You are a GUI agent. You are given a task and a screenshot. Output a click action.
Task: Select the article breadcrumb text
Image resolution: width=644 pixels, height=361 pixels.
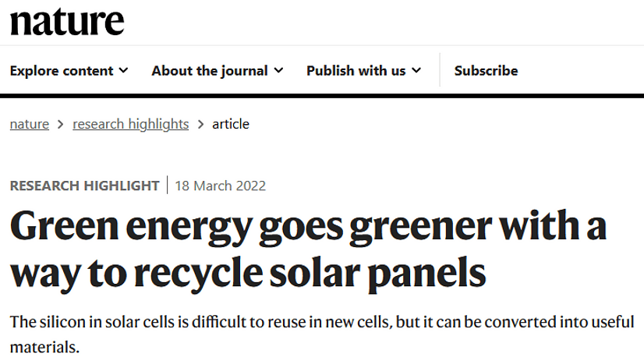[x=231, y=124]
